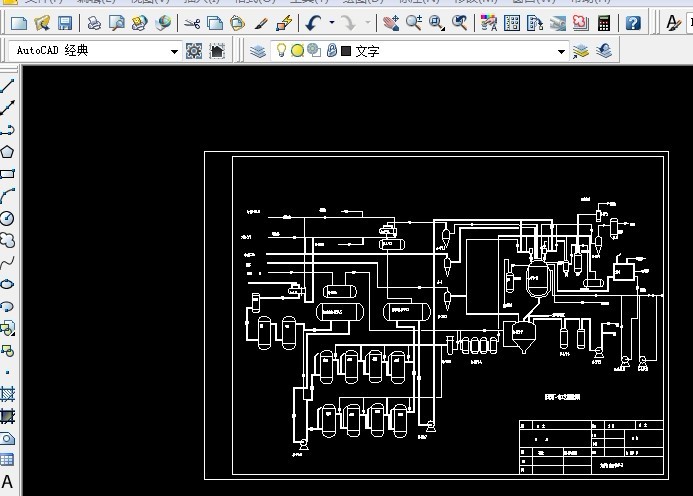Click the Save disk icon
The height and width of the screenshot is (496, 693).
coord(64,22)
